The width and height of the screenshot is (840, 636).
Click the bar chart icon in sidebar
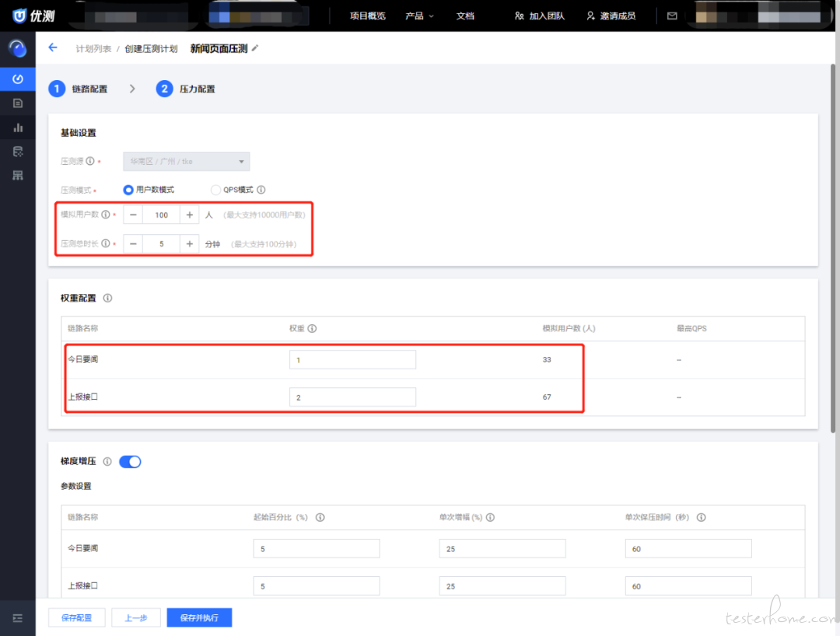(x=17, y=128)
